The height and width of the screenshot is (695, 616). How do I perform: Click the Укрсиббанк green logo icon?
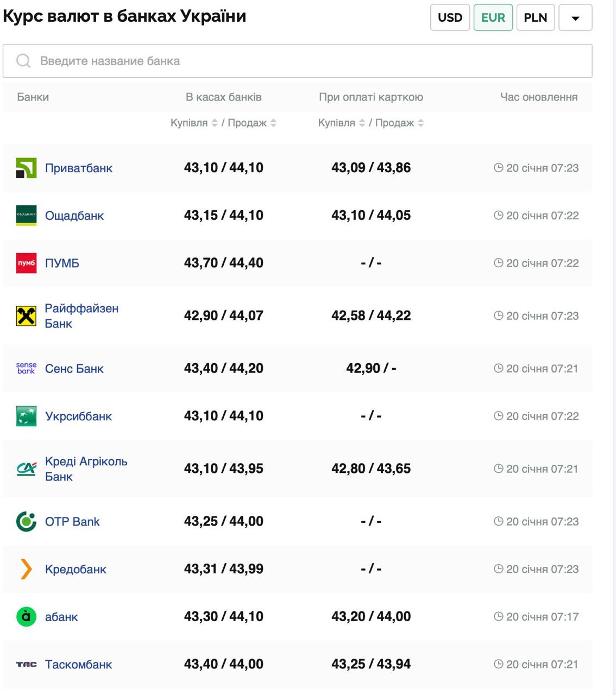[x=26, y=416]
